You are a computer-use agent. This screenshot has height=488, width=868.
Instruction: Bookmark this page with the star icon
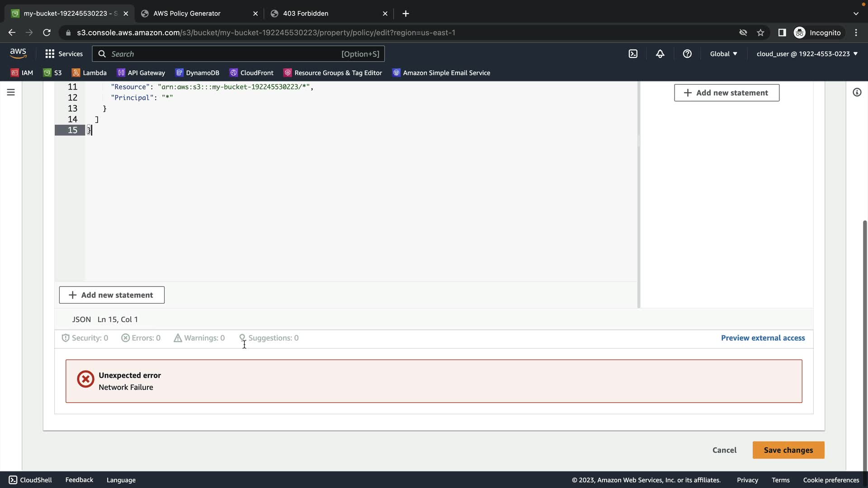tap(760, 33)
